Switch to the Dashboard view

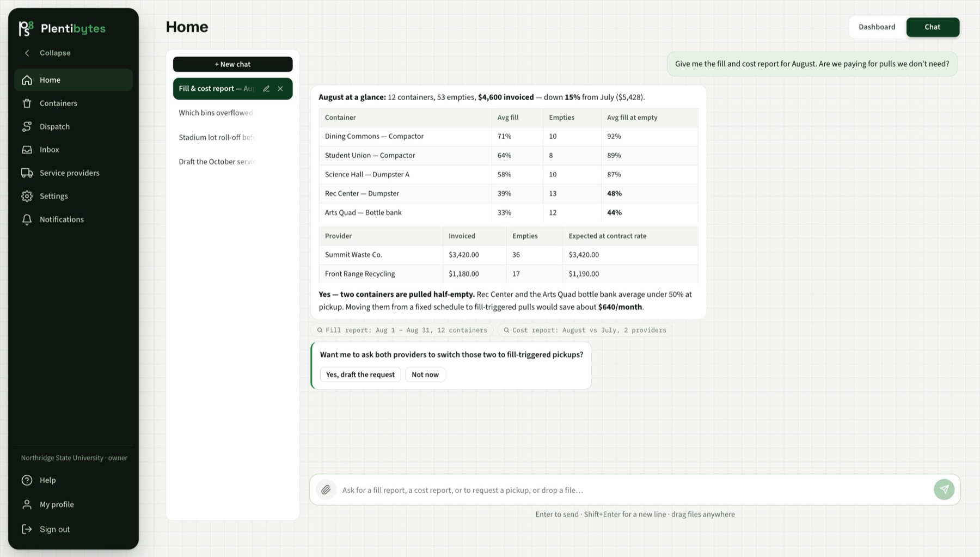877,27
